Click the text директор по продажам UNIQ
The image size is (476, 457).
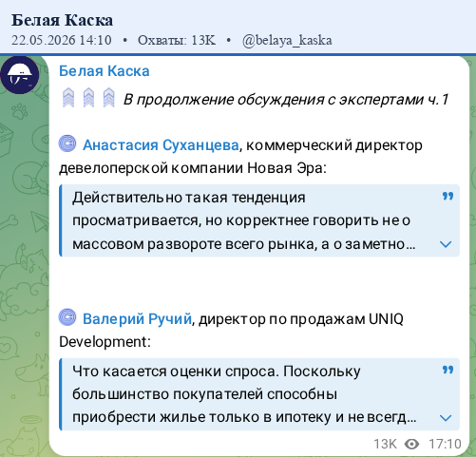click(x=301, y=319)
